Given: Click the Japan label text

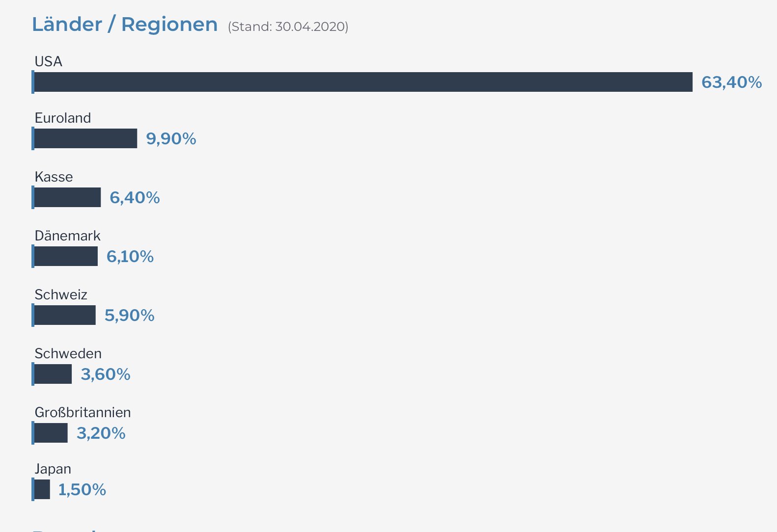Looking at the screenshot, I should point(53,469).
